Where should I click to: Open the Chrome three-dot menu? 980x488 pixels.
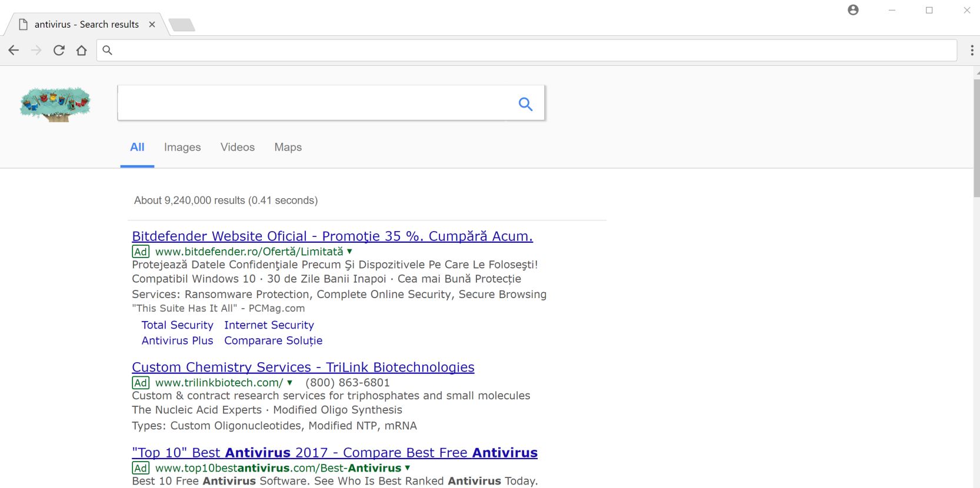972,51
